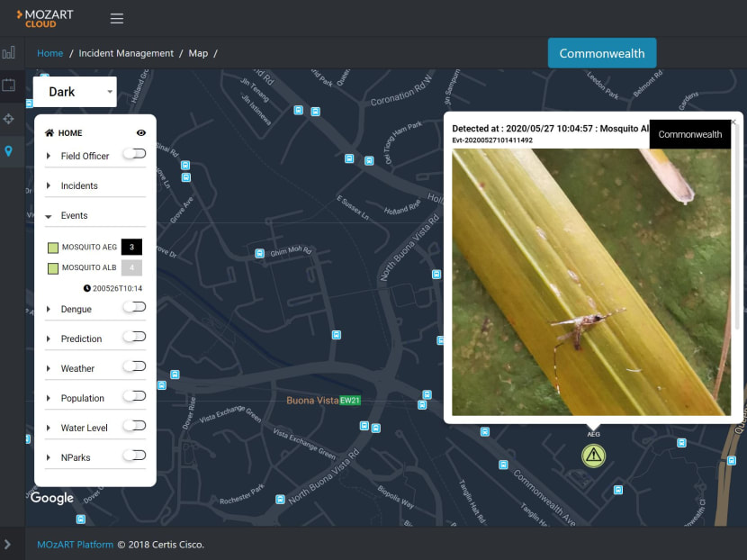Turn on the Dengue layer switch

[x=135, y=307]
